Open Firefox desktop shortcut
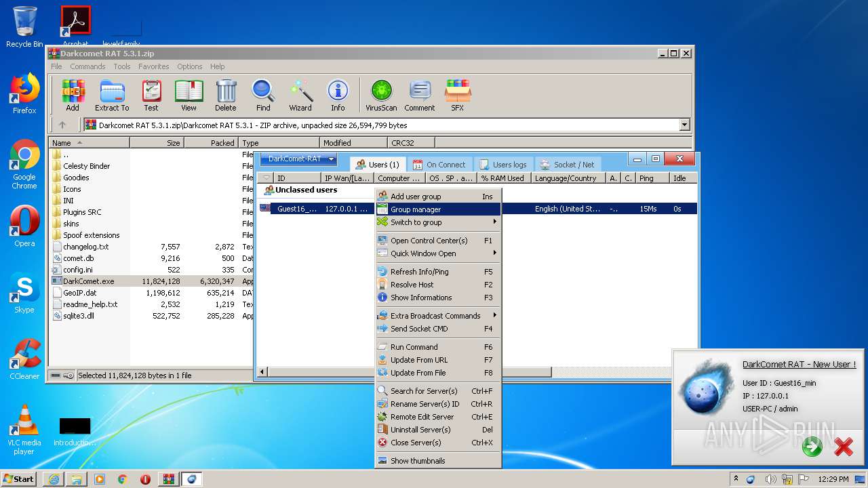 tap(24, 94)
